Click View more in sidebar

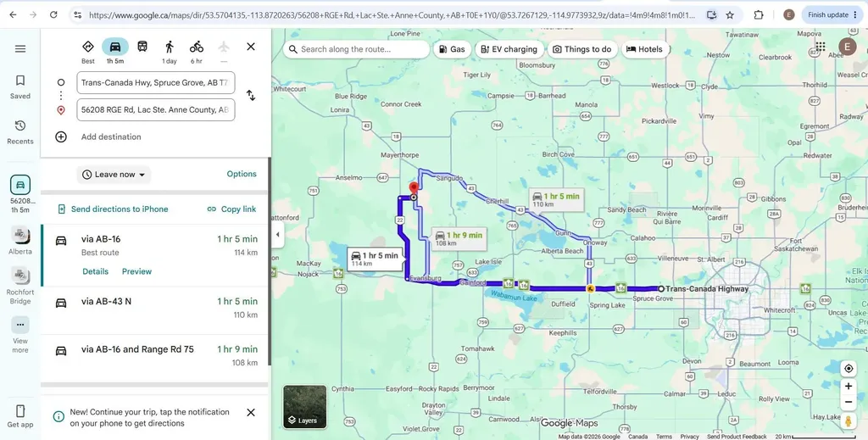coord(20,335)
